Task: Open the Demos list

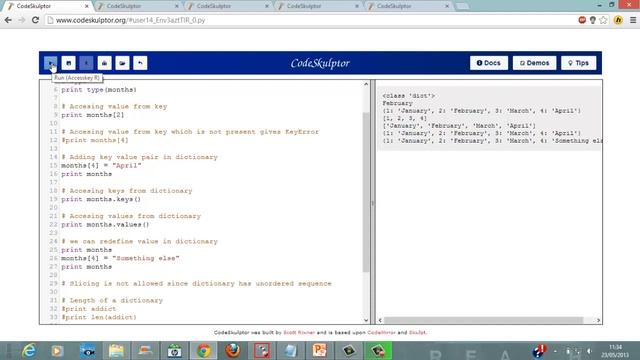Action: pyautogui.click(x=534, y=63)
